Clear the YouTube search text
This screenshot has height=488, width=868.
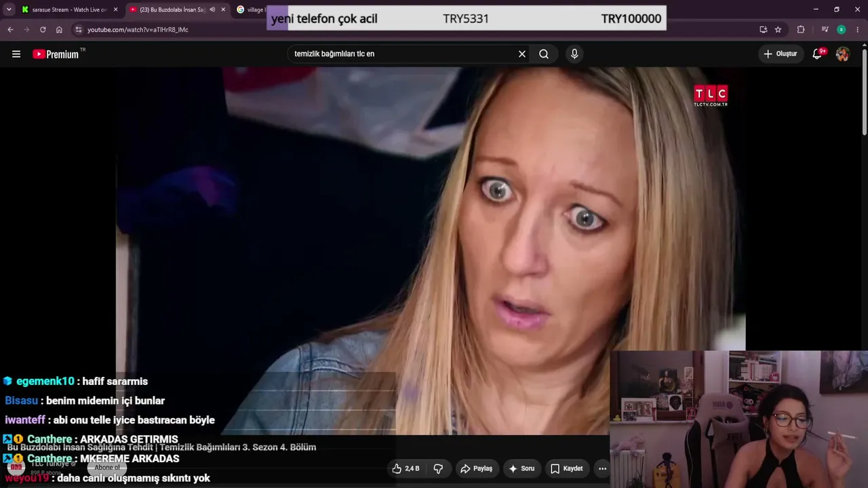pos(522,54)
